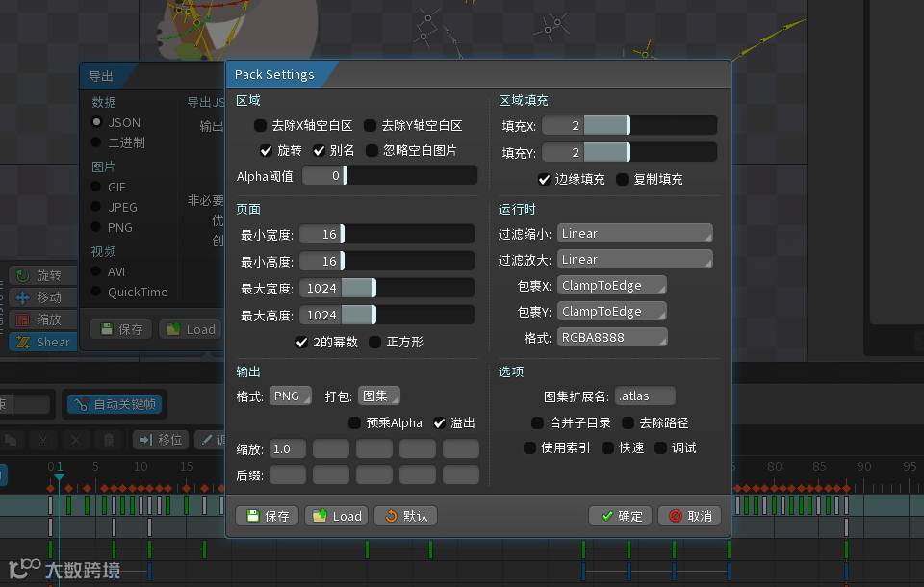Viewport: 924px width, 587px height.
Task: Uncheck the 别名 checkbox
Action: point(319,151)
